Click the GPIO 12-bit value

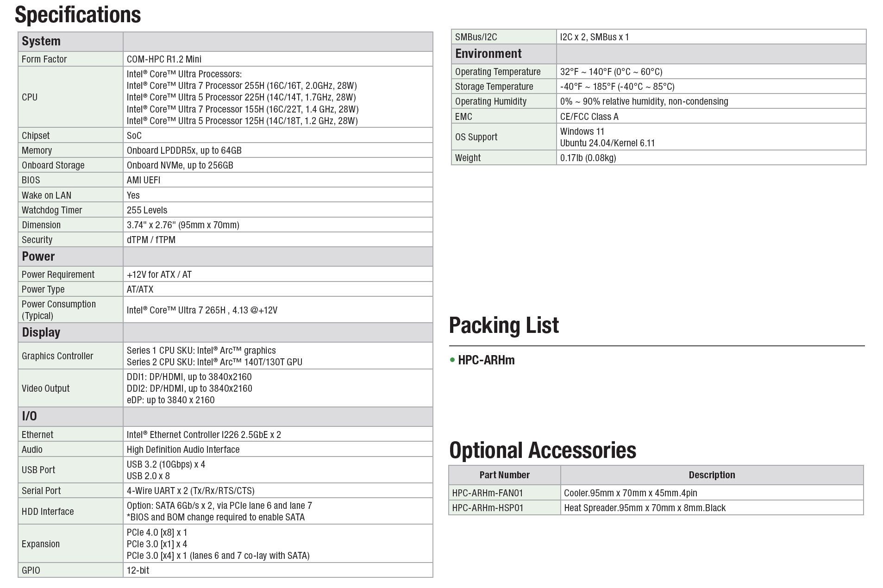pyautogui.click(x=138, y=570)
